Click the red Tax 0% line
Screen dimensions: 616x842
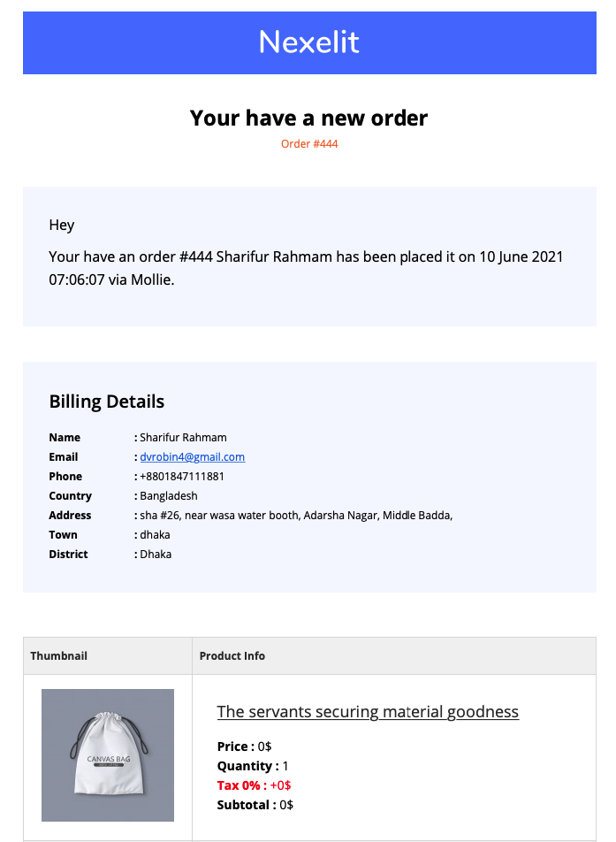pos(254,785)
